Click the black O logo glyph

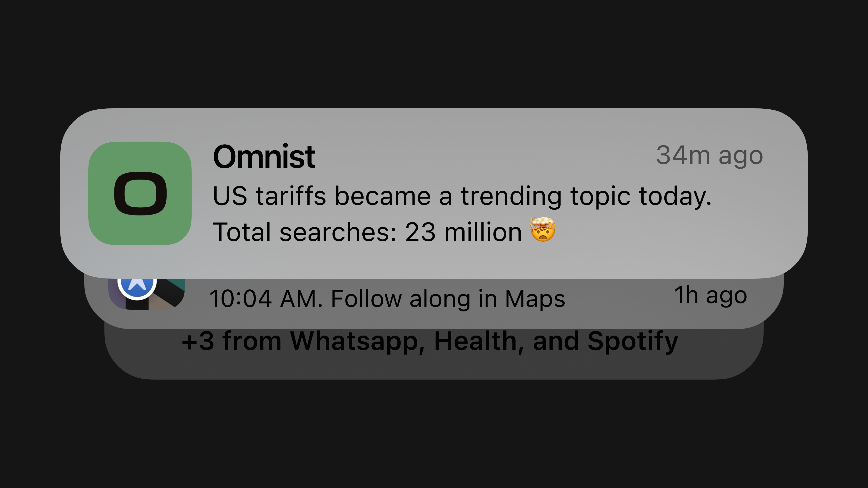140,193
